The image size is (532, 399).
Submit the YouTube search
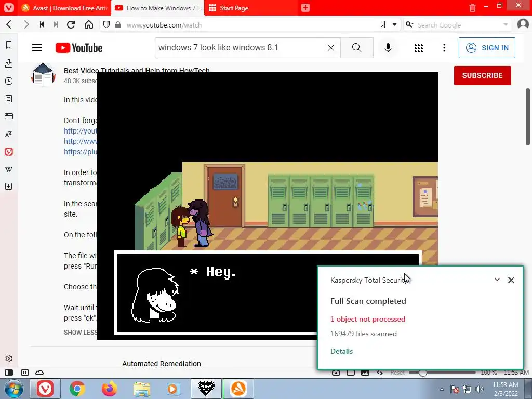[356, 48]
